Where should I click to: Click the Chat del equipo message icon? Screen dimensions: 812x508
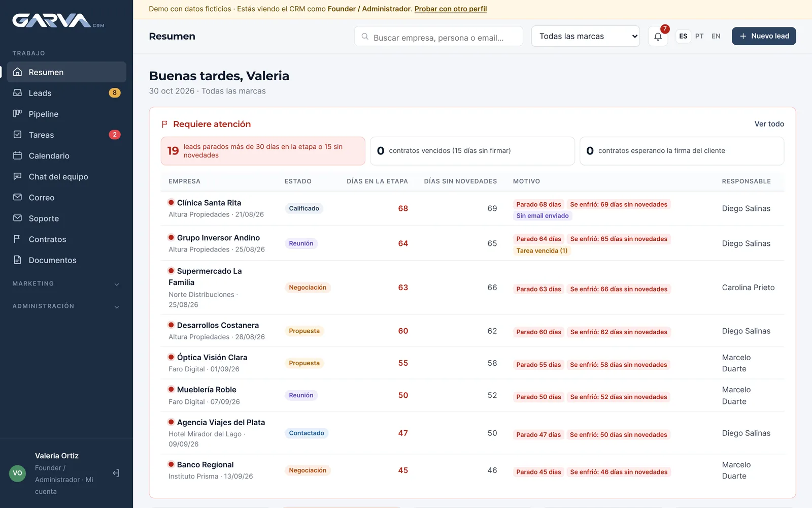18,176
